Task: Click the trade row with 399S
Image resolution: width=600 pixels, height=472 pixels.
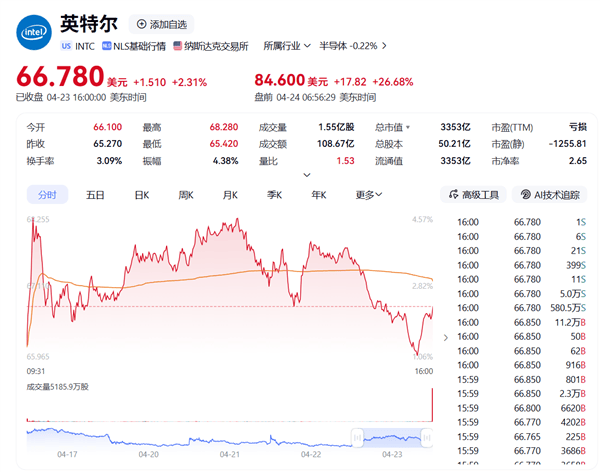Action: (522, 265)
